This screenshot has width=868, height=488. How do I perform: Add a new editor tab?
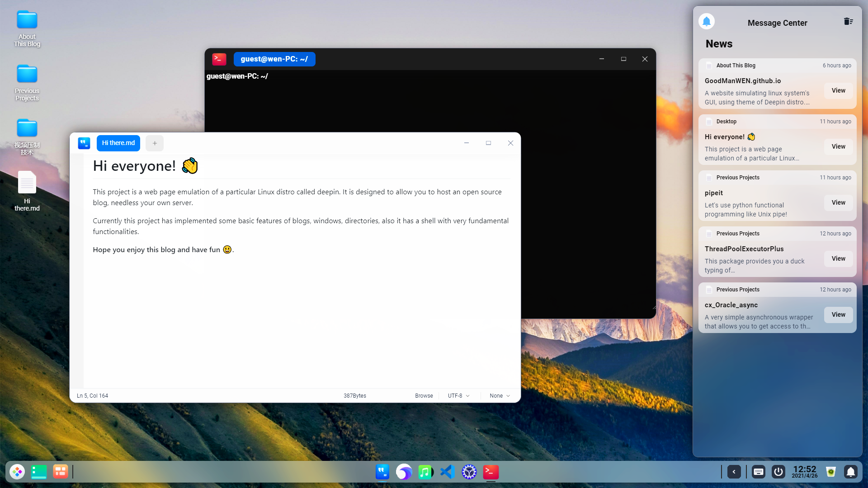click(x=155, y=143)
